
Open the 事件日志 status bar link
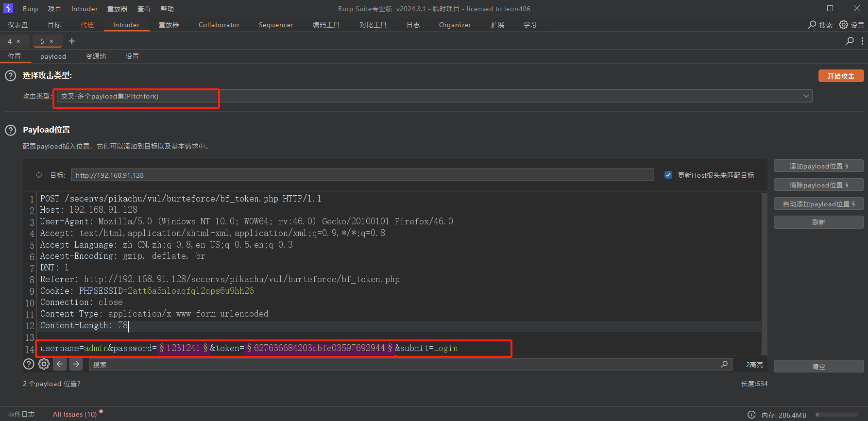coord(21,414)
